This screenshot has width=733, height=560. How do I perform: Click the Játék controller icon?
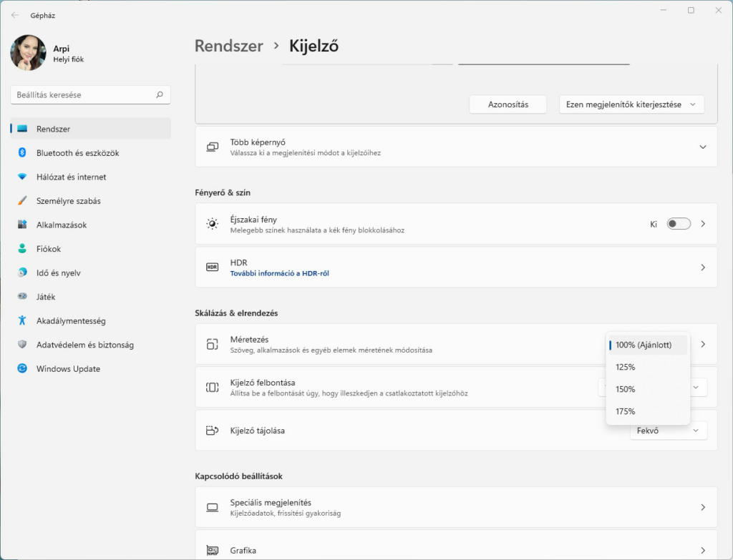(22, 297)
